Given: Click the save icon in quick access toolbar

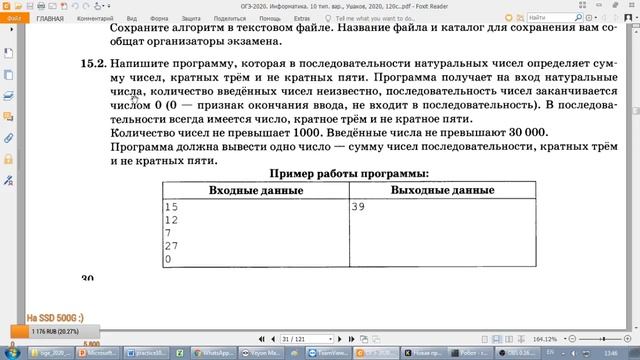Looking at the screenshot, I should [x=30, y=6].
